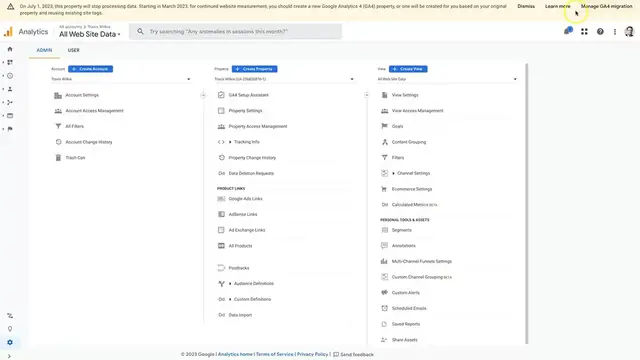Open Realtime clock icon in sidebar
The image size is (640, 360).
click(10, 76)
